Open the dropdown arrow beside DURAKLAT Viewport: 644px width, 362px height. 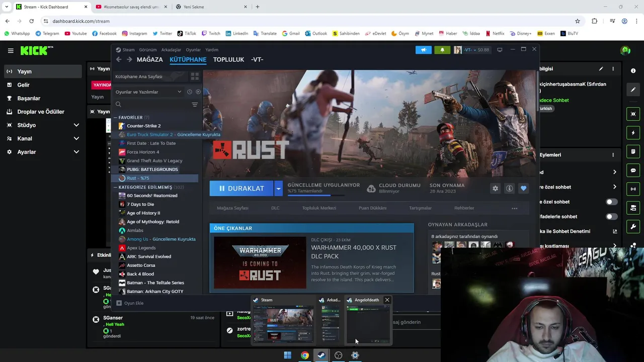278,188
